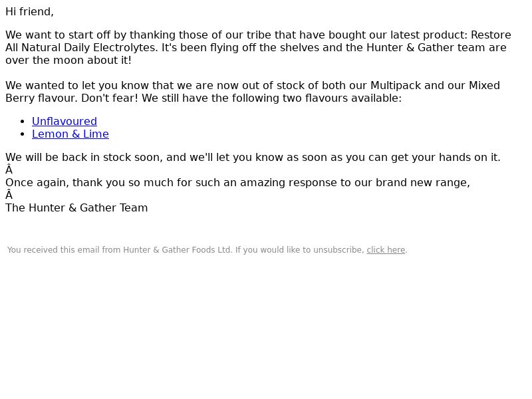This screenshot has width=532, height=399.
Task: Click the 'The Hunter & Gather Team' signature
Action: tap(76, 207)
